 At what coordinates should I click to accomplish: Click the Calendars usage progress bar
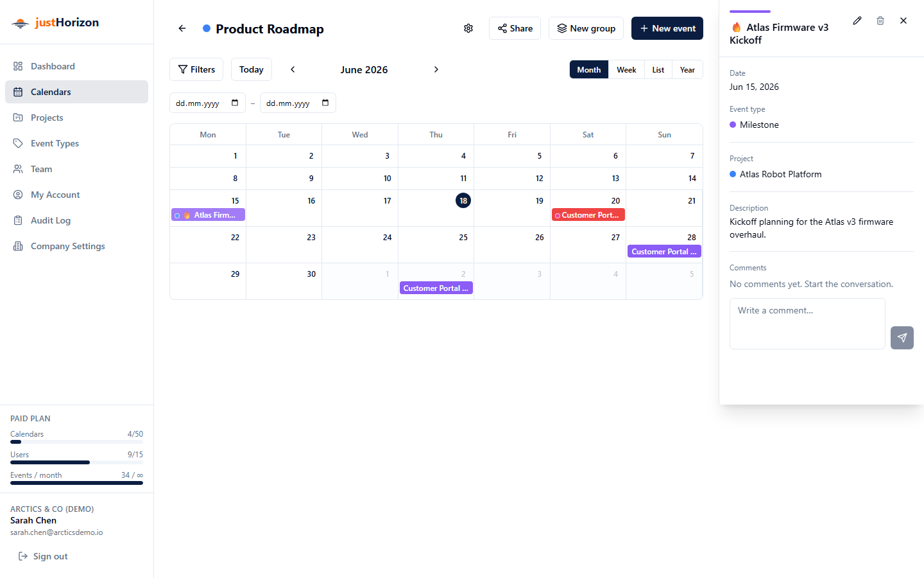pyautogui.click(x=76, y=442)
